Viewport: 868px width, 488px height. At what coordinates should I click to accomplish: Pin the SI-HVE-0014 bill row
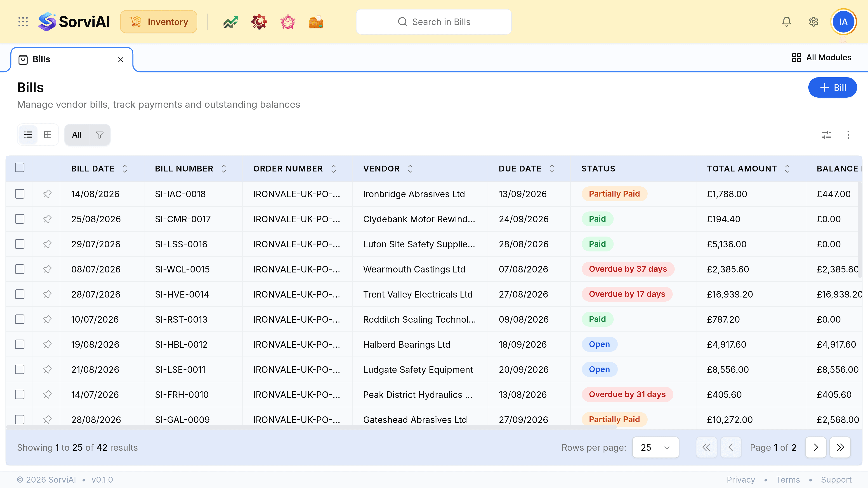(47, 294)
